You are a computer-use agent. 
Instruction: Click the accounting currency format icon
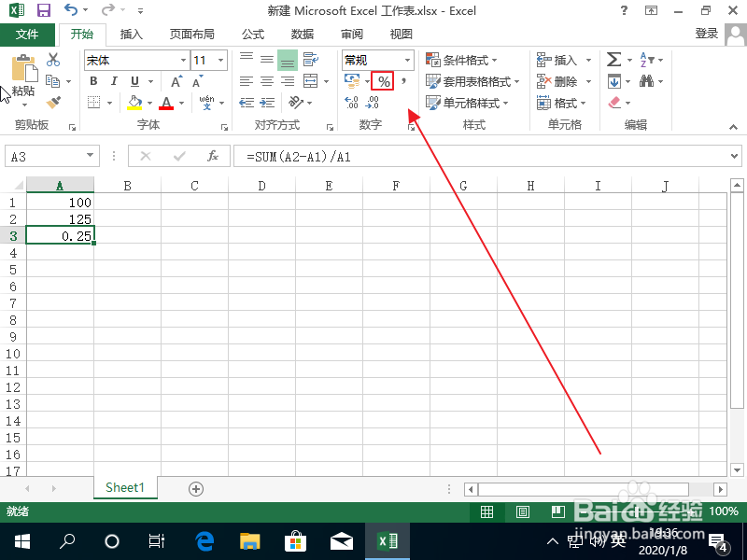(x=352, y=81)
